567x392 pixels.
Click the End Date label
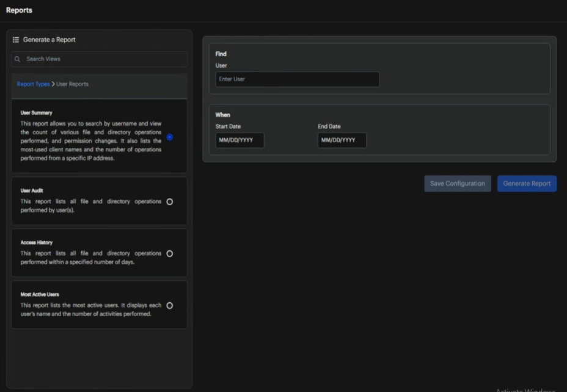[x=329, y=126]
